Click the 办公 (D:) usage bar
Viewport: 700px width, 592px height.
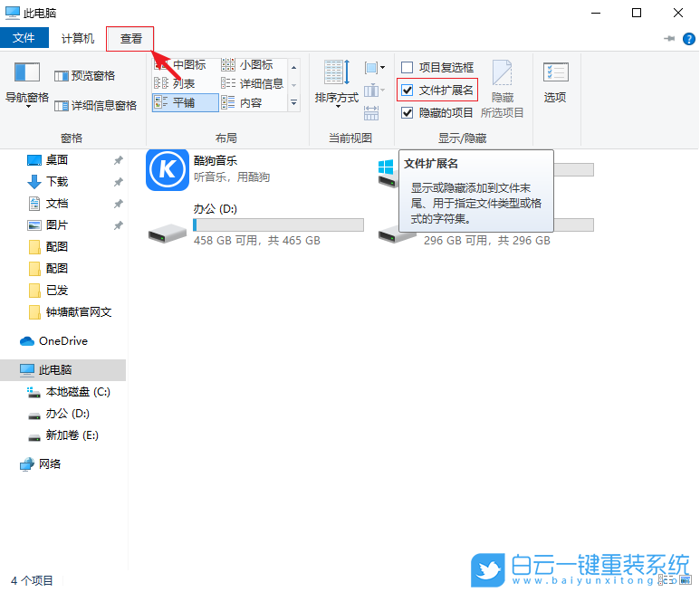[x=279, y=224]
